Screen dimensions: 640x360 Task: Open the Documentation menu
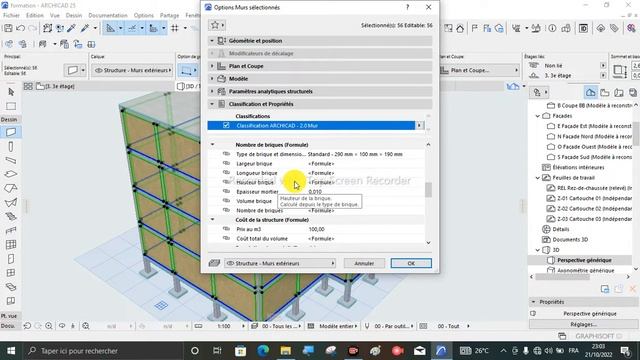pos(108,15)
